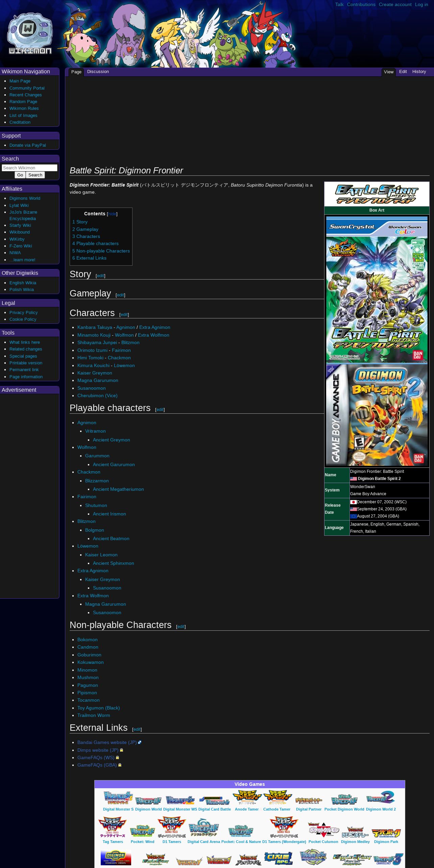
Task: Open D1 Tamers logo image
Action: click(x=172, y=827)
